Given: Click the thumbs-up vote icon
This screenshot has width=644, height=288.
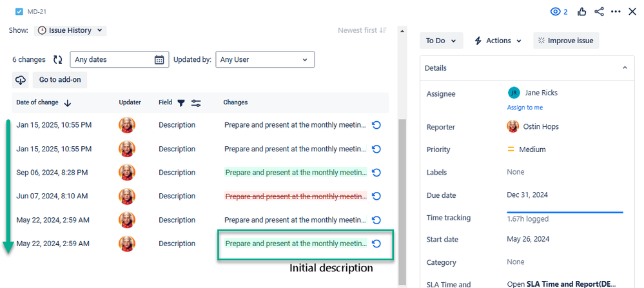Looking at the screenshot, I should pyautogui.click(x=581, y=12).
